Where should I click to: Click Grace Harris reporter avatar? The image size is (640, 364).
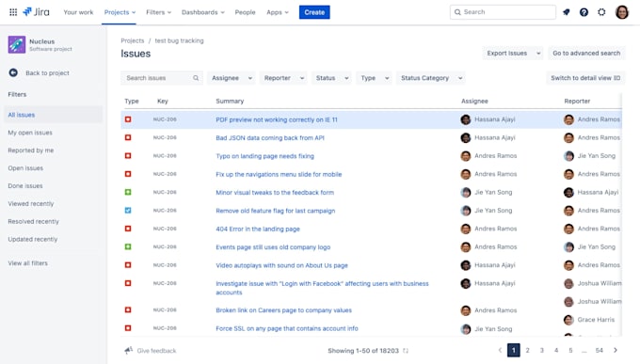(568, 320)
